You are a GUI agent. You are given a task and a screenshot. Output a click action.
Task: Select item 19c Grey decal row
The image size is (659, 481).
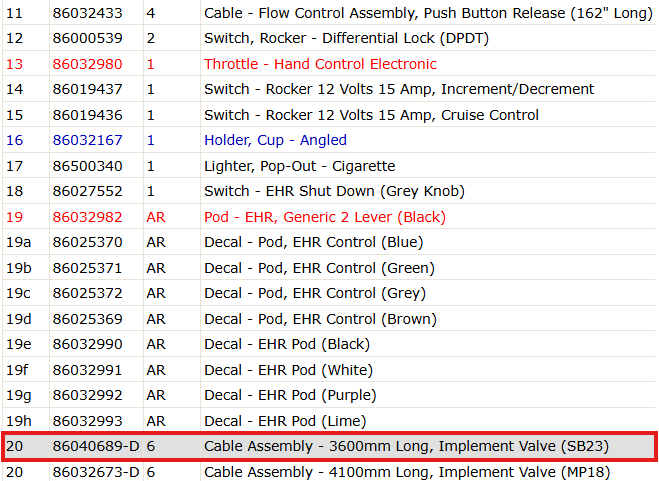pos(329,293)
